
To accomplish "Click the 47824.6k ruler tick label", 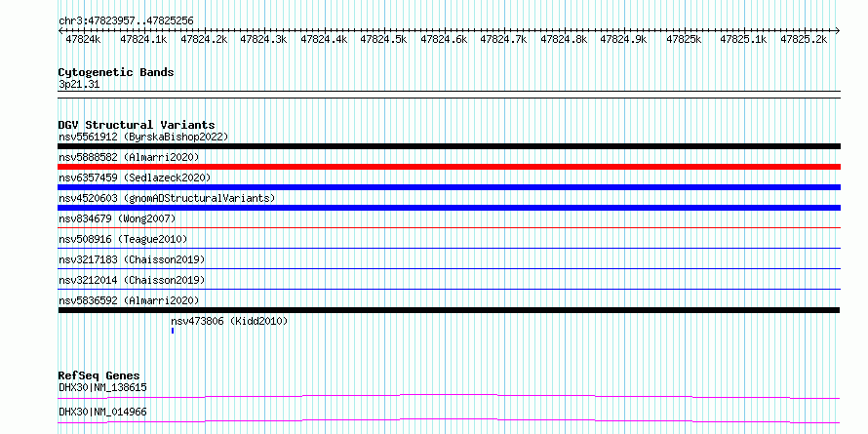I will (x=444, y=39).
